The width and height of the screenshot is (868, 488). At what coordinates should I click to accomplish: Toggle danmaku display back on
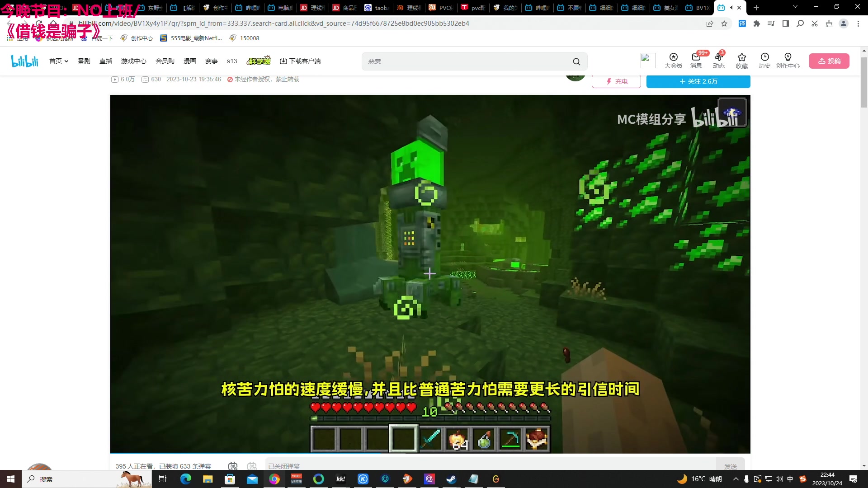[232, 466]
